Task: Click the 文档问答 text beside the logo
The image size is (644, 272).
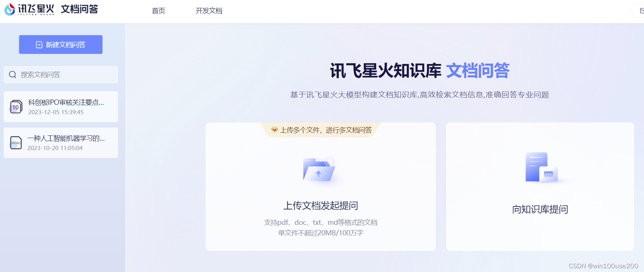Action: (79, 9)
